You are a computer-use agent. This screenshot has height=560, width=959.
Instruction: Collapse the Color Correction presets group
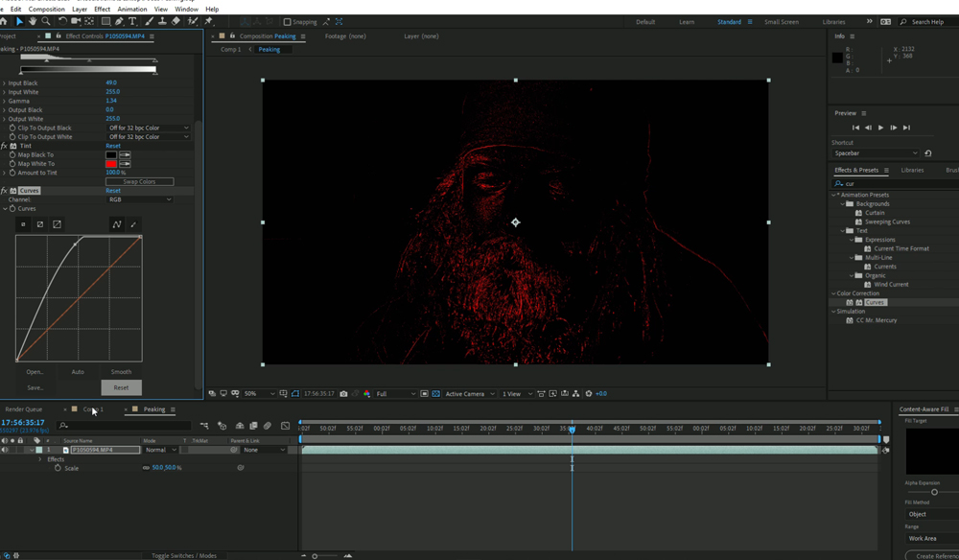pyautogui.click(x=833, y=293)
